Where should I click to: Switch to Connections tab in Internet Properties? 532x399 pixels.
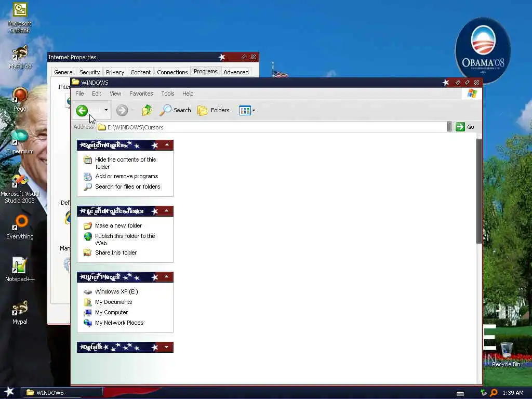coord(172,72)
